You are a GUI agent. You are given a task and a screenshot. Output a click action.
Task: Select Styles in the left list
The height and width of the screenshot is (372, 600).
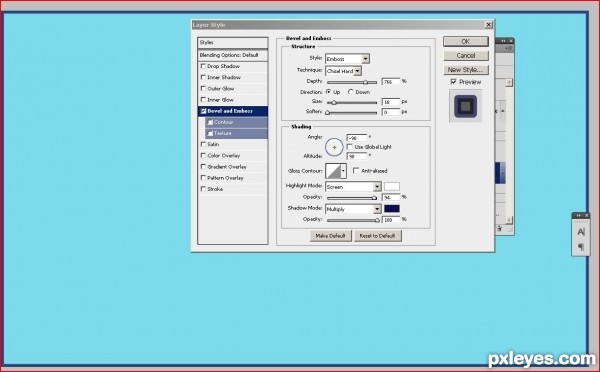(233, 42)
